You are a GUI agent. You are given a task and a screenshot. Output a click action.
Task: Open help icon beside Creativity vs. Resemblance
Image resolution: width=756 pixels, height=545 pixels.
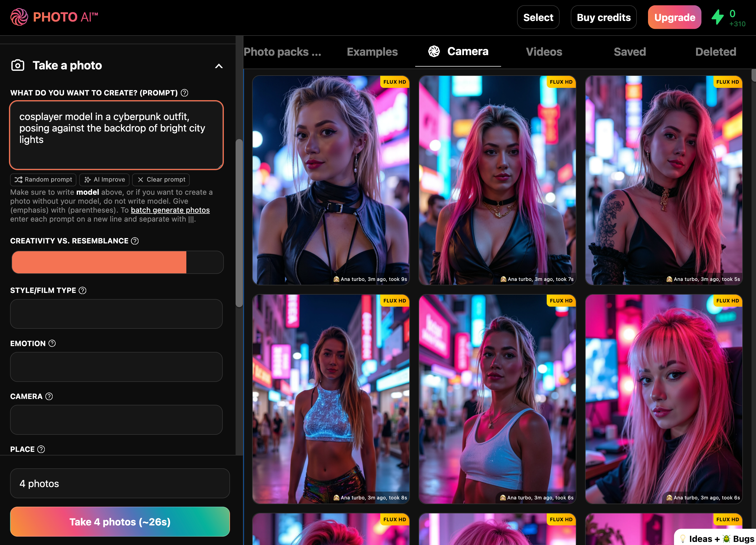pos(135,241)
